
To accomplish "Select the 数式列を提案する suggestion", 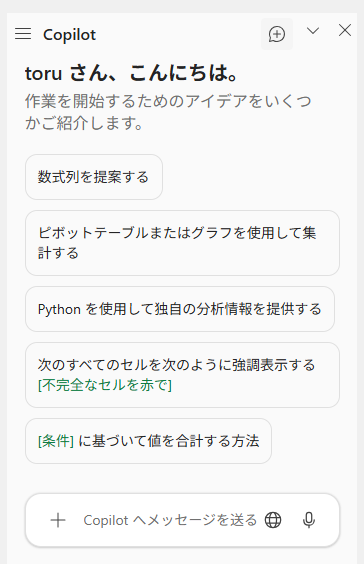I will click(94, 177).
